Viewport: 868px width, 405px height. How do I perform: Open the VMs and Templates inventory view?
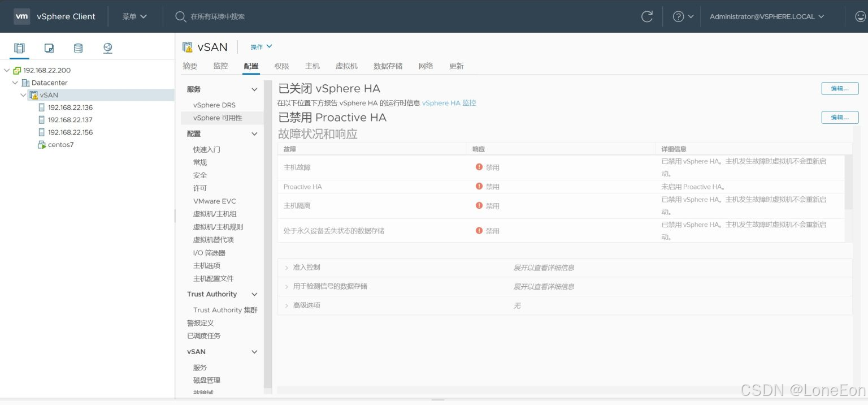coord(49,48)
